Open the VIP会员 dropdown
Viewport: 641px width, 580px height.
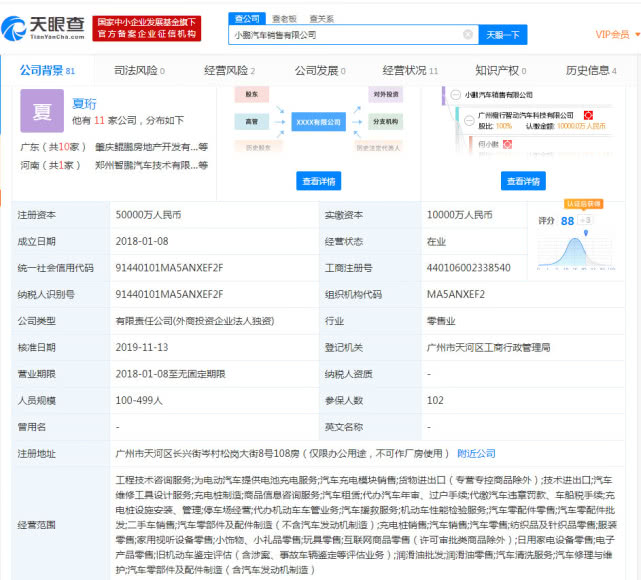(x=617, y=35)
